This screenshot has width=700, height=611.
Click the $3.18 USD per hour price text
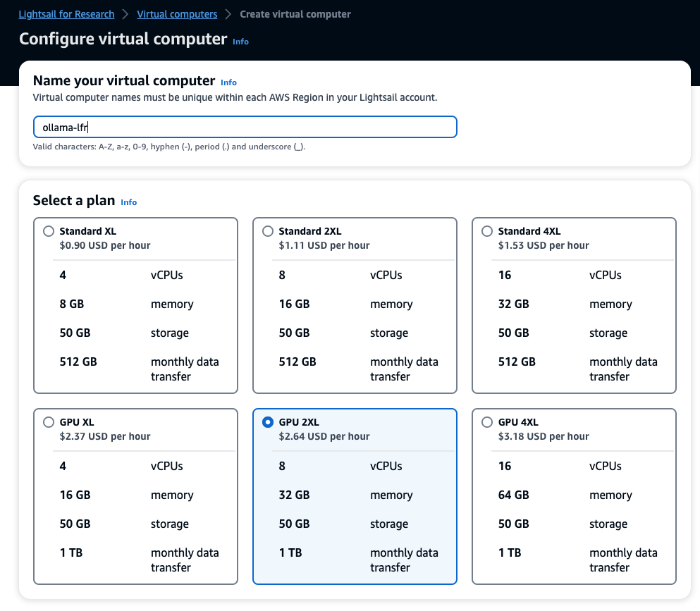pos(544,436)
